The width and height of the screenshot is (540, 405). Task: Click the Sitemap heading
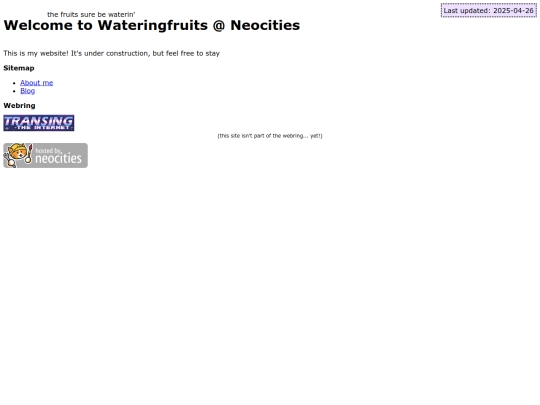pyautogui.click(x=19, y=68)
